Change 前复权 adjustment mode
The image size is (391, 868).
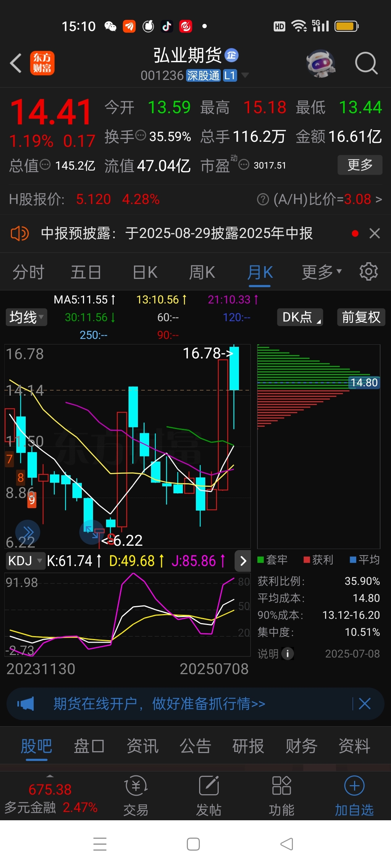point(361,317)
